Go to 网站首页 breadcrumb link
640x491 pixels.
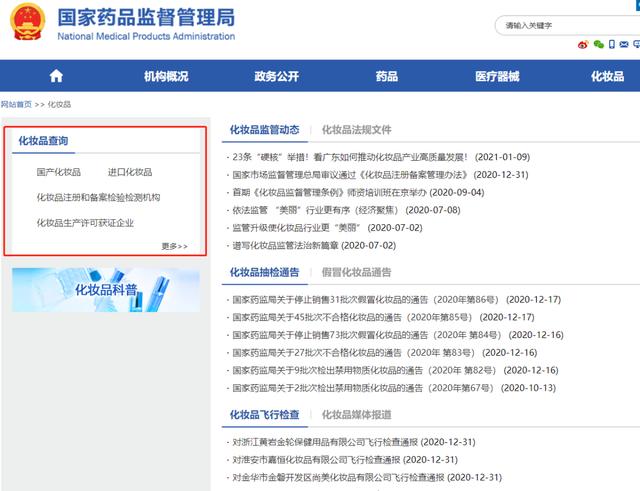[x=16, y=104]
